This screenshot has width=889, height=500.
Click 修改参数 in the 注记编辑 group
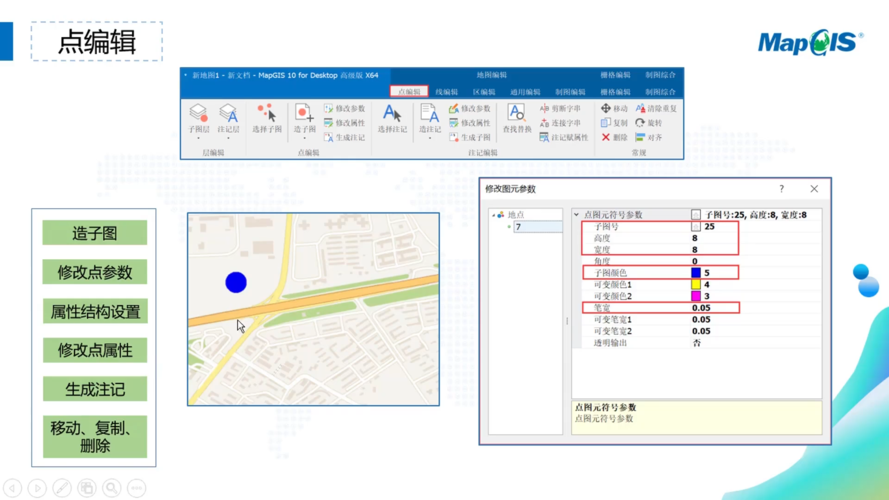point(469,108)
